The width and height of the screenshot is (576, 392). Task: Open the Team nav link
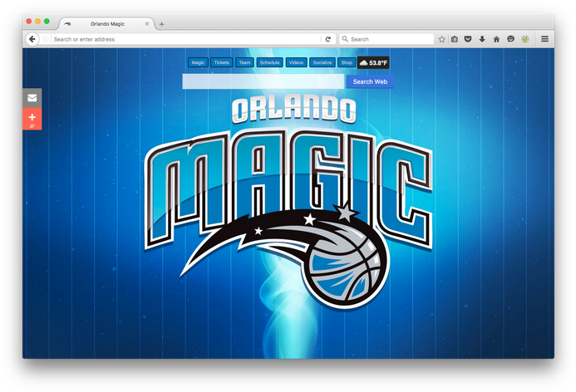pyautogui.click(x=244, y=62)
